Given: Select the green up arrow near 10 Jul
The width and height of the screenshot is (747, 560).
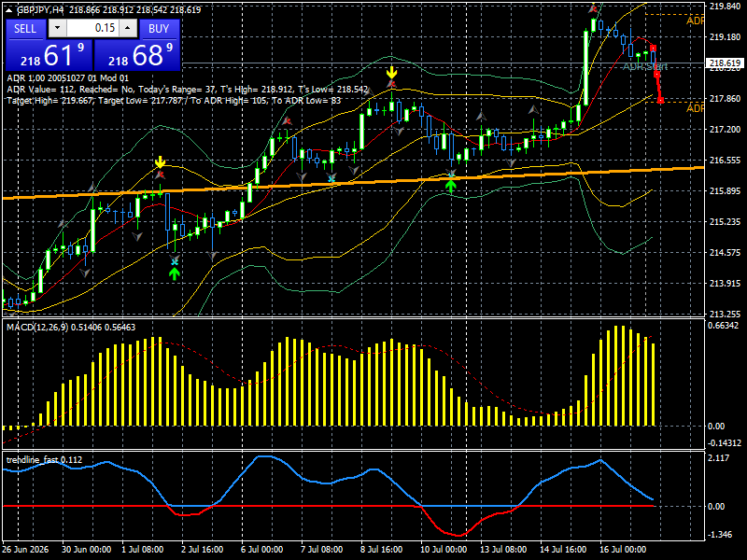Looking at the screenshot, I should pos(451,186).
